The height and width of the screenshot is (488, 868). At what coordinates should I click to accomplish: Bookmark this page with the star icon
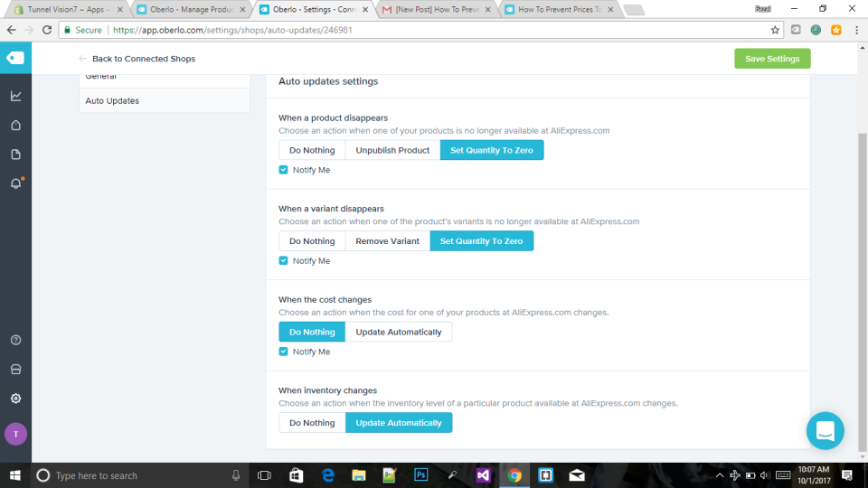click(x=775, y=30)
